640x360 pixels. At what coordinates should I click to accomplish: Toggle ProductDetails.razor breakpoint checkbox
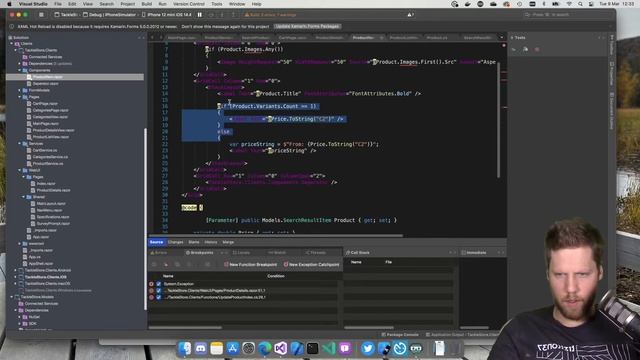(159, 291)
